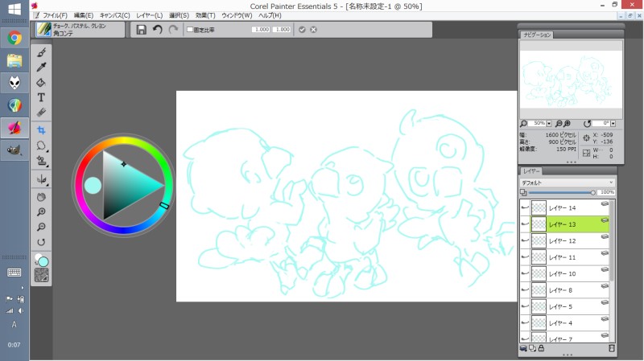Open the 選択(S) menu
This screenshot has height=361, width=644.
point(179,15)
